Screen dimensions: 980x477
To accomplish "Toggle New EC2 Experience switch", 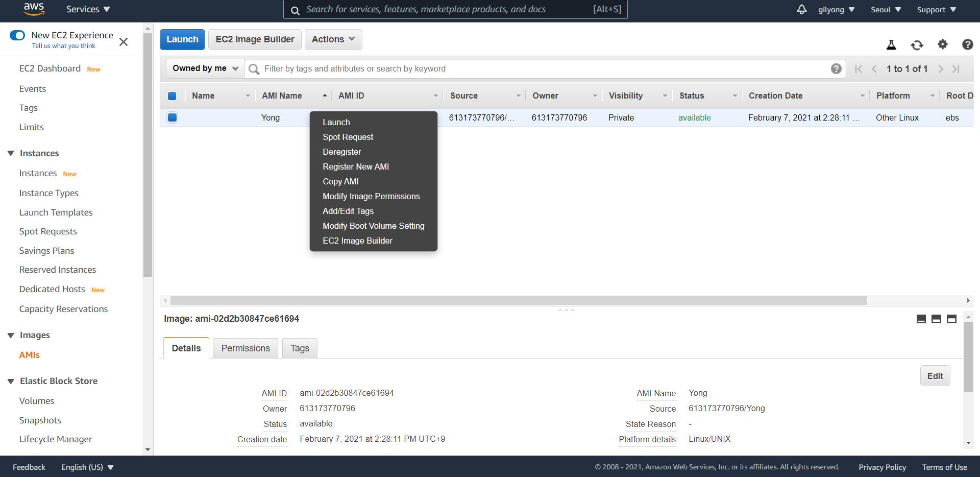I will (x=17, y=35).
